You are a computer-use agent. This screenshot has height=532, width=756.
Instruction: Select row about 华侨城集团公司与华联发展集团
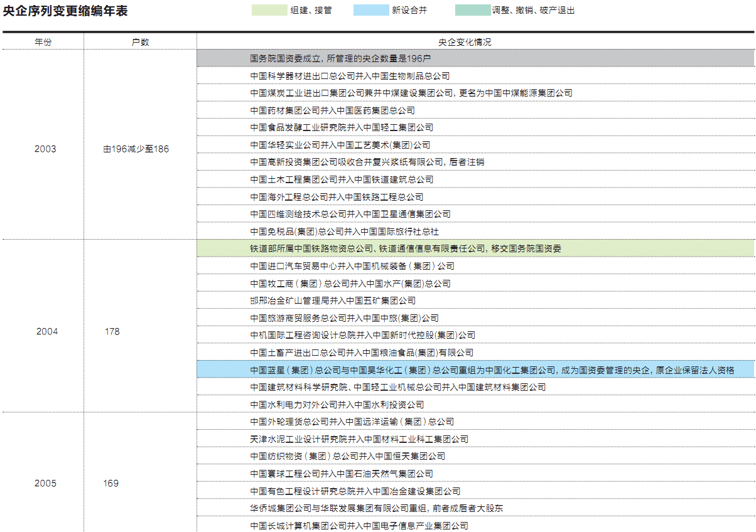475,508
